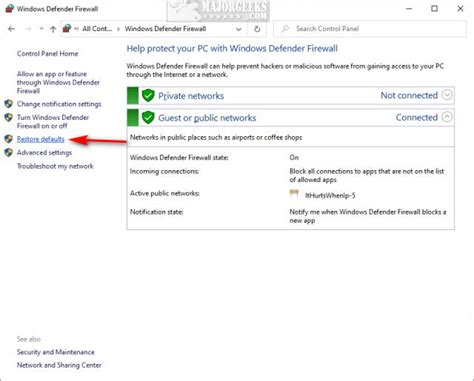Image resolution: width=474 pixels, height=381 pixels.
Task: Click the Private networks heading
Action: point(191,96)
